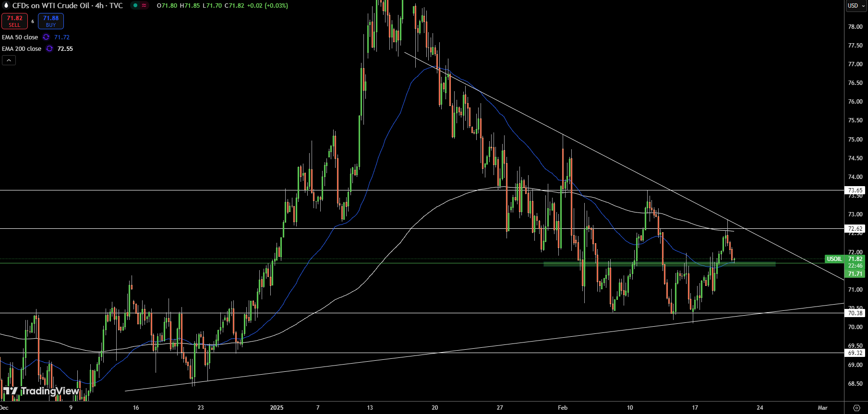The width and height of the screenshot is (868, 414).
Task: Click the 20 date label on time axis
Action: click(x=435, y=408)
